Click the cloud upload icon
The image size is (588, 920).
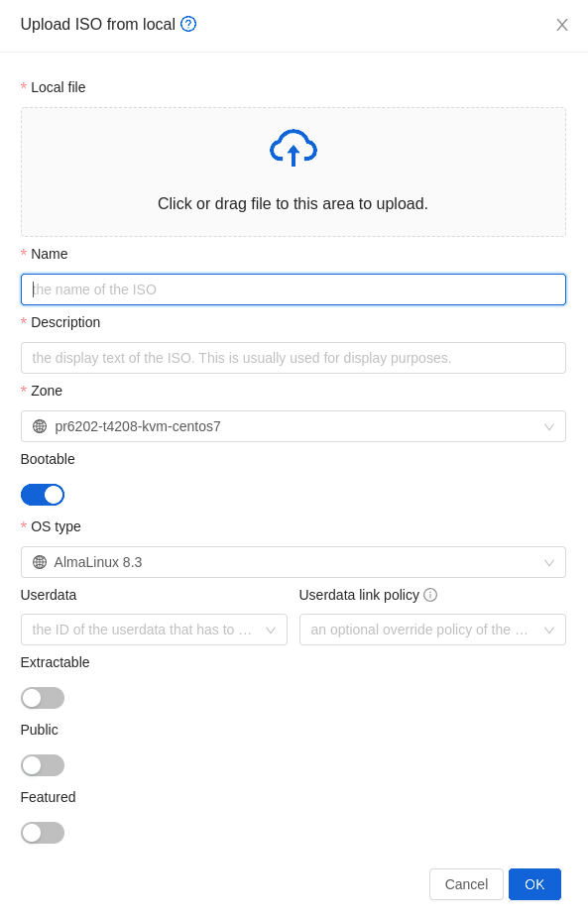[x=293, y=147]
